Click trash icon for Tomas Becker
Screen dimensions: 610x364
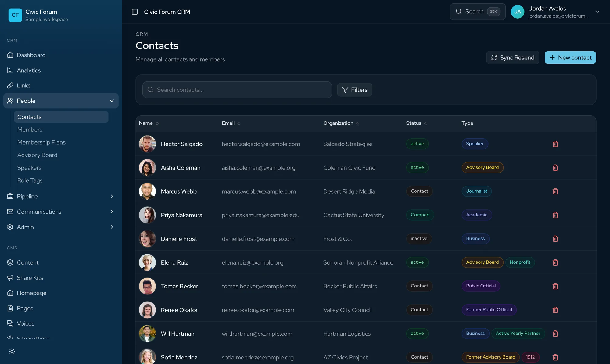(555, 286)
